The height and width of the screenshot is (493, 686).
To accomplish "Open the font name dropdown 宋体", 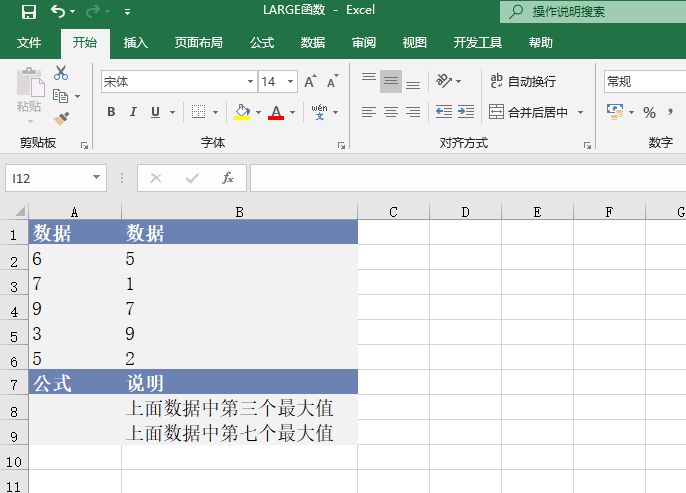I will click(178, 81).
